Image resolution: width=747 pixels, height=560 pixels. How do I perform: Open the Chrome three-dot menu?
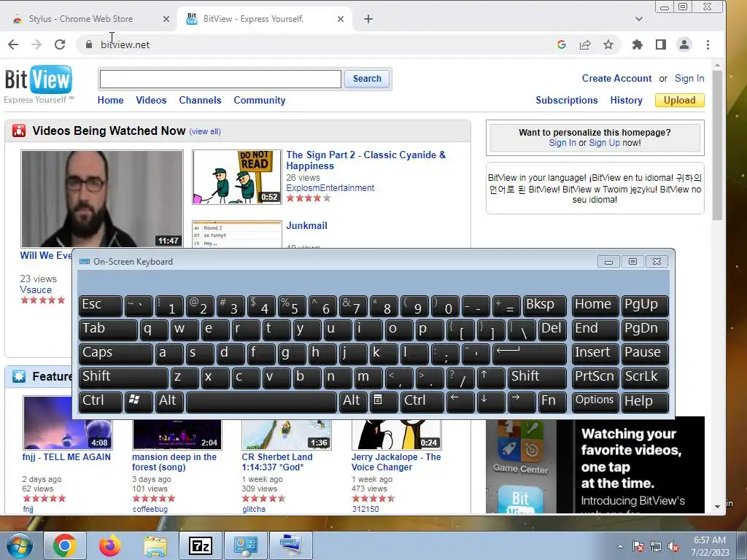(708, 44)
